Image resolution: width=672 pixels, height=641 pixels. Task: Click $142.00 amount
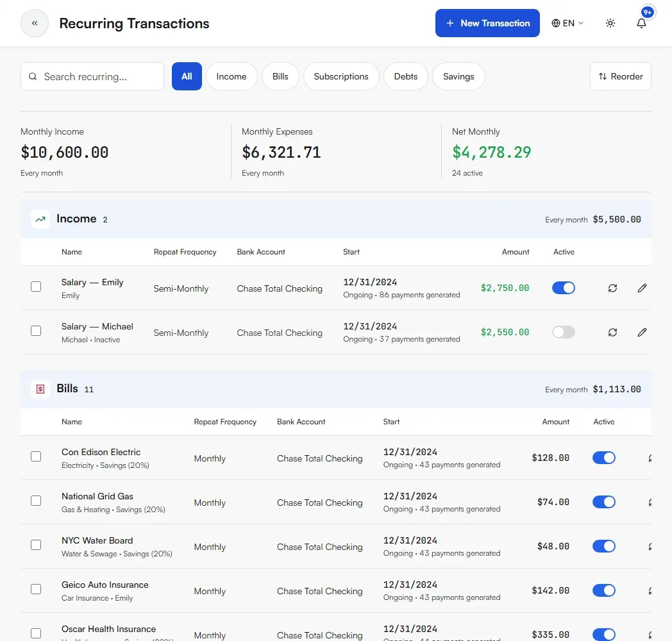tap(550, 590)
